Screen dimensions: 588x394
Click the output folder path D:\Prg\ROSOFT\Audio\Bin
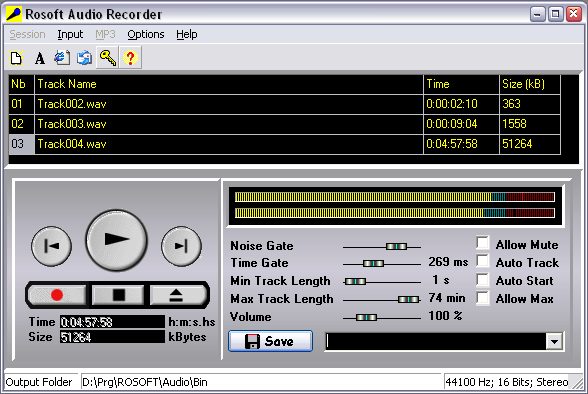tap(145, 382)
